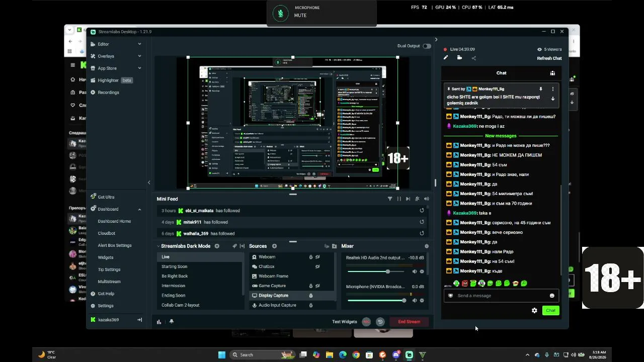Open the Microphone channel settings gear
The height and width of the screenshot is (362, 644).
(x=422, y=301)
